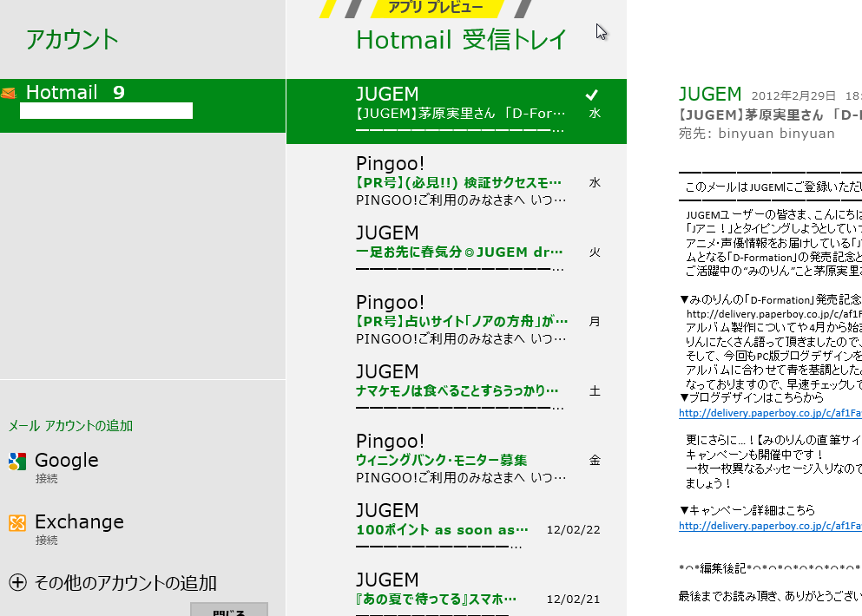Open the JUGEM email '茅原実里さん「D-For…'

click(x=457, y=112)
